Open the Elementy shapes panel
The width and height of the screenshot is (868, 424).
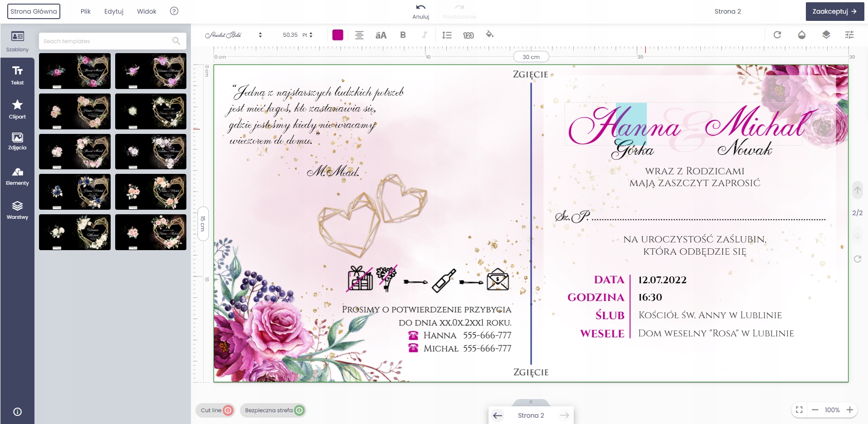(17, 177)
